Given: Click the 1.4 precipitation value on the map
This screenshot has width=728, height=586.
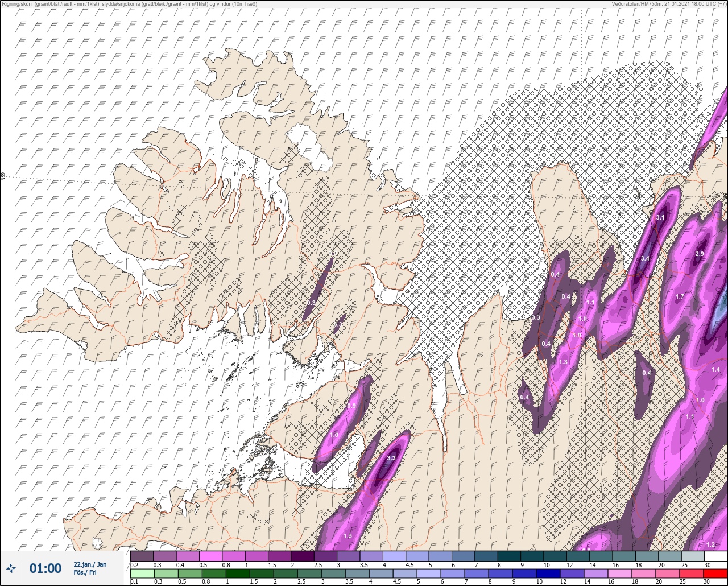Looking at the screenshot, I should pyautogui.click(x=715, y=369).
